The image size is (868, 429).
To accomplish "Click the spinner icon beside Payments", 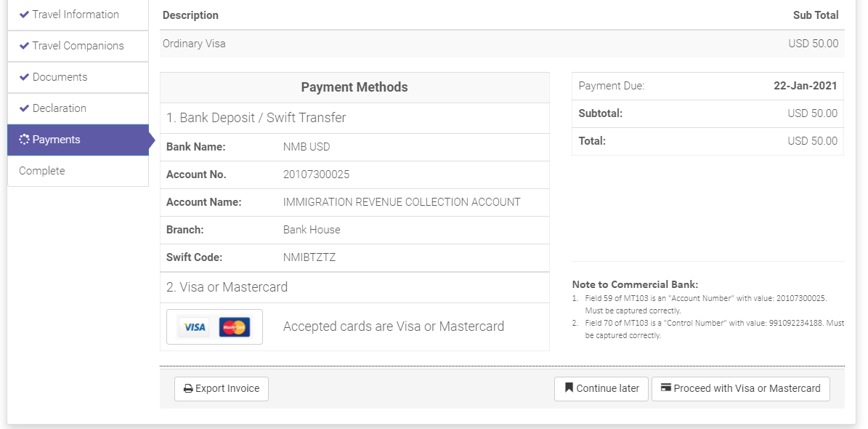I will (x=24, y=140).
